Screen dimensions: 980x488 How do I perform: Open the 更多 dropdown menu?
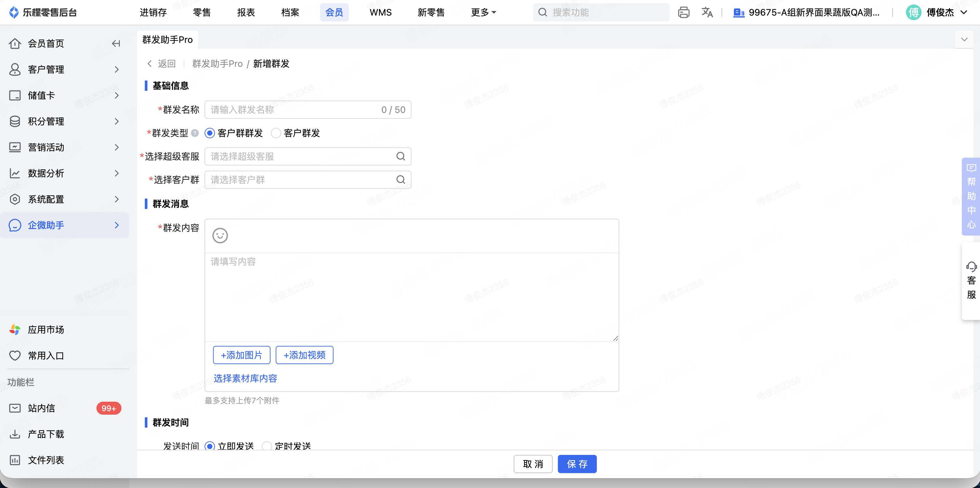483,13
